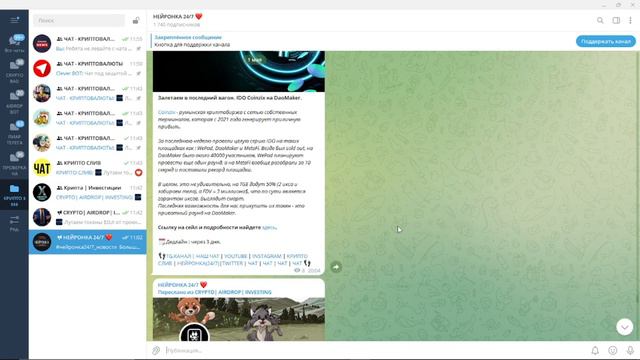Toggle the right side info panel
The width and height of the screenshot is (640, 360).
[x=616, y=20]
